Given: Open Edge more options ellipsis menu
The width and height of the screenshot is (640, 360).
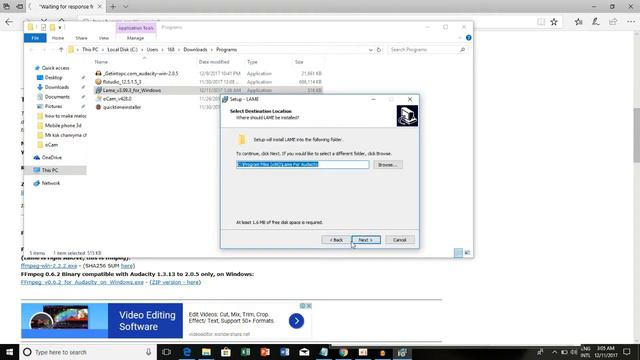Looking at the screenshot, I should [631, 22].
